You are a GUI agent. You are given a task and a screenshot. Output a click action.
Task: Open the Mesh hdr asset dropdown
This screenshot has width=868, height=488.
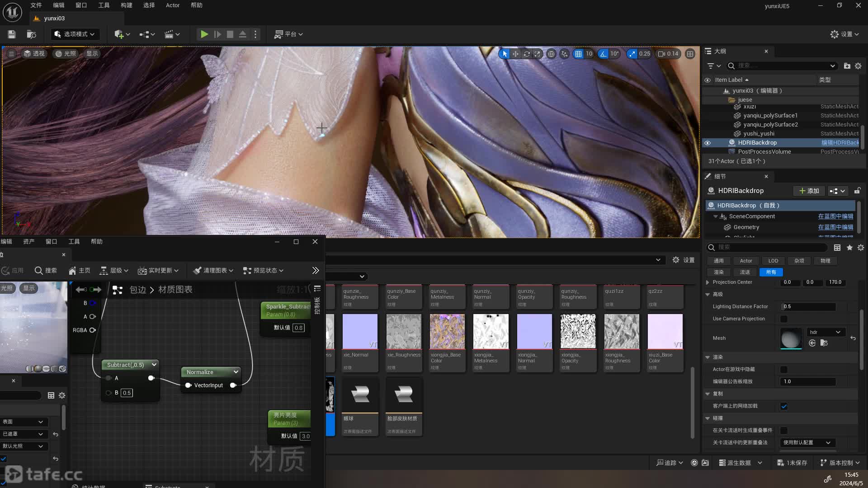[x=826, y=332]
